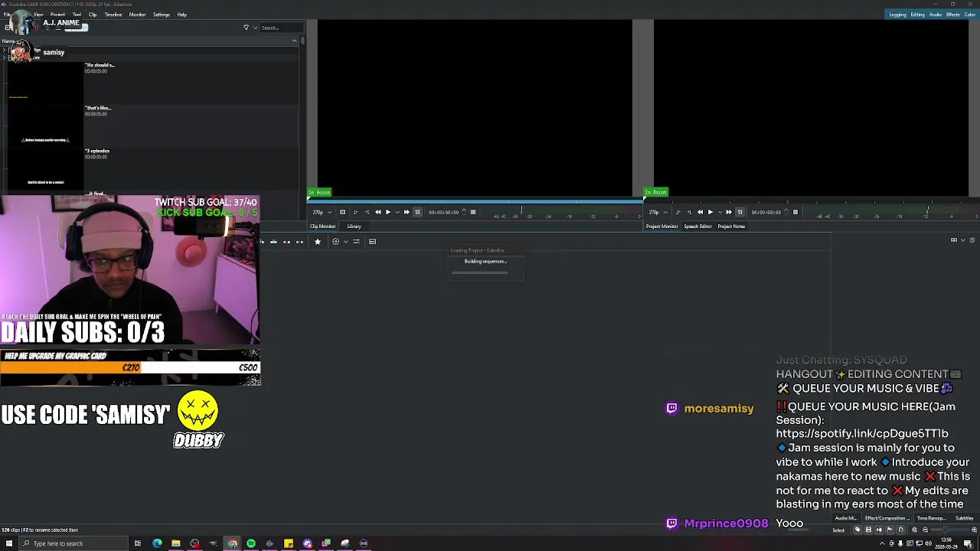Open Spotify from the taskbar

click(251, 543)
